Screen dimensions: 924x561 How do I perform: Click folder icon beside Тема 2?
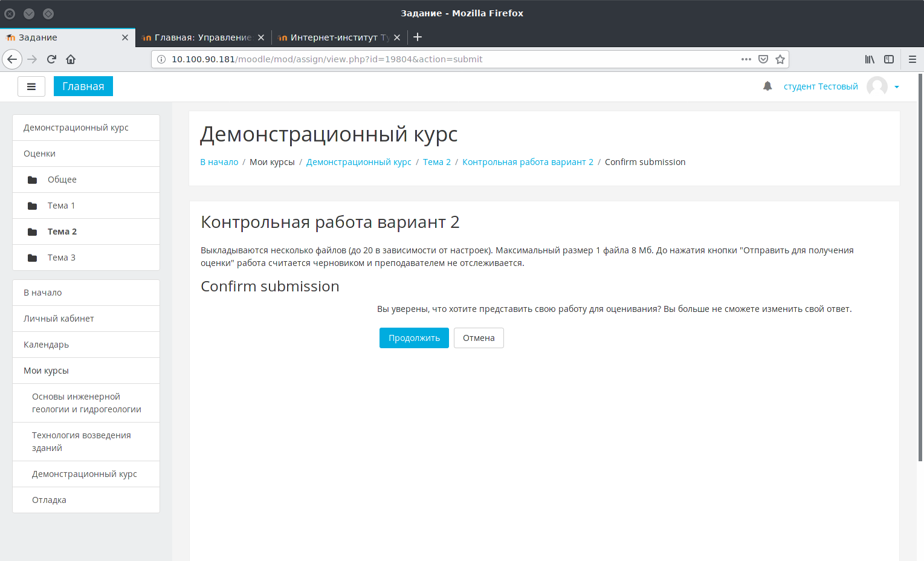[33, 232]
